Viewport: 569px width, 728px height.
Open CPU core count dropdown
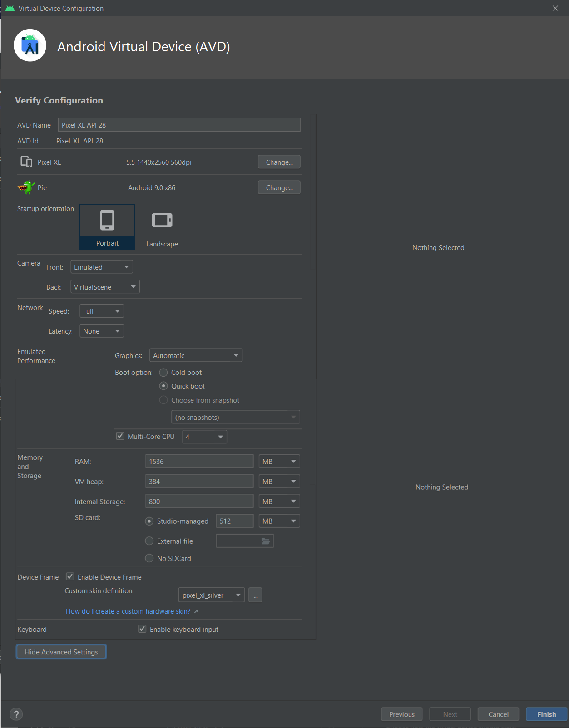tap(204, 437)
